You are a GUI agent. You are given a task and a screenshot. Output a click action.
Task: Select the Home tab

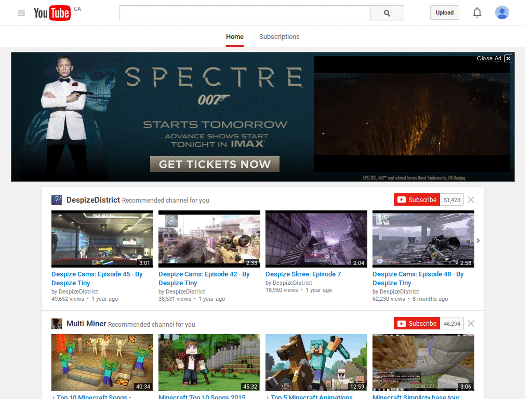pyautogui.click(x=235, y=37)
